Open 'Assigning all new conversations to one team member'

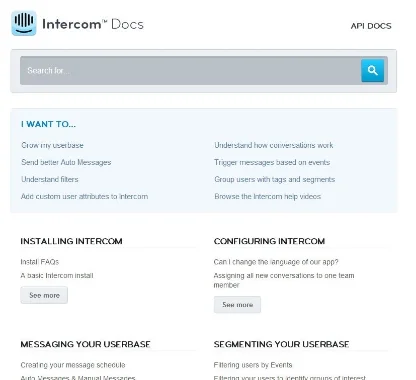tap(284, 280)
